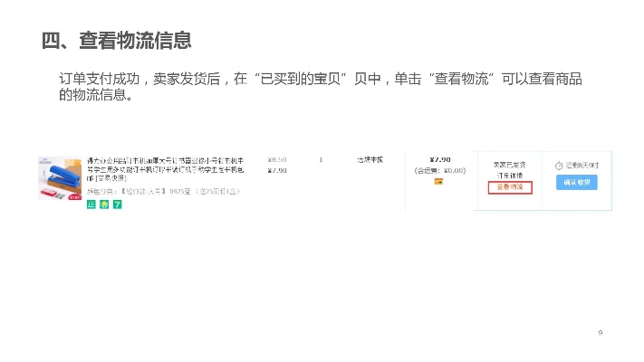
Task: Click the crossed-out original price ¥8.50
Action: point(277,159)
